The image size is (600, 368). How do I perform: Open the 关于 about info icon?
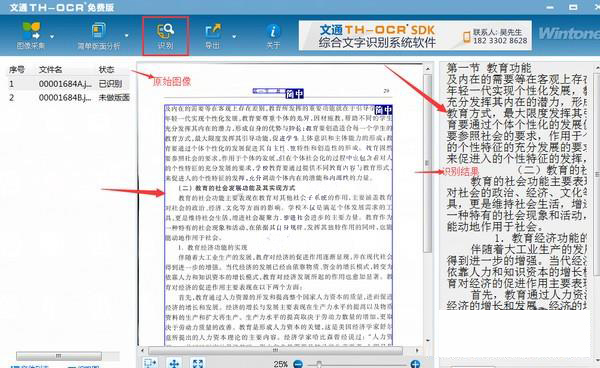click(x=273, y=36)
